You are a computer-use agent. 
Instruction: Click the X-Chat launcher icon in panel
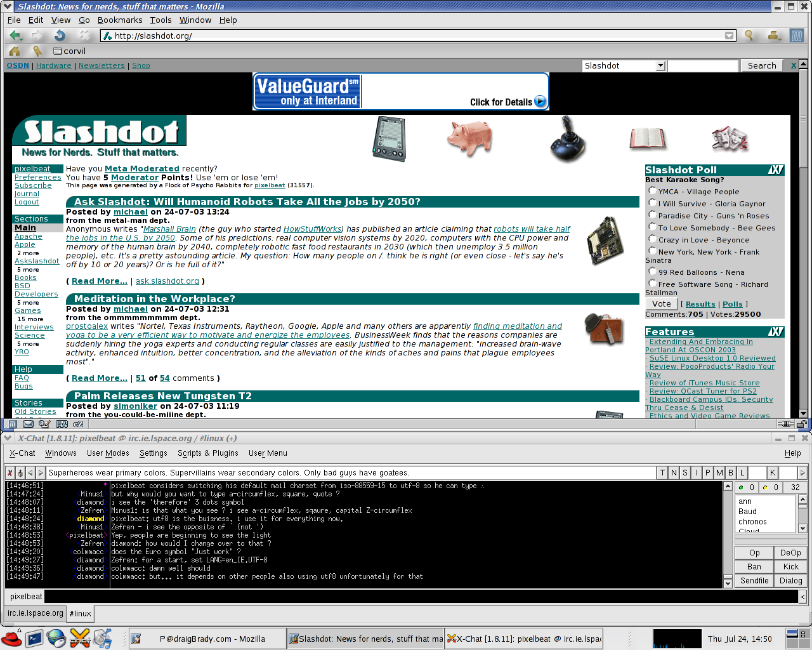coord(80,638)
